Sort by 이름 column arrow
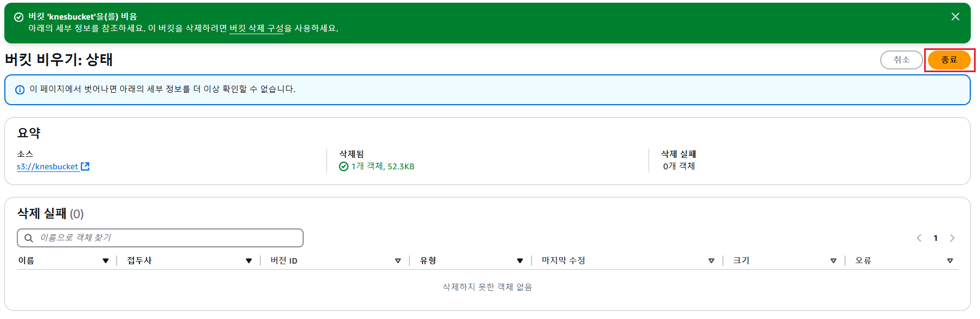 pos(106,261)
